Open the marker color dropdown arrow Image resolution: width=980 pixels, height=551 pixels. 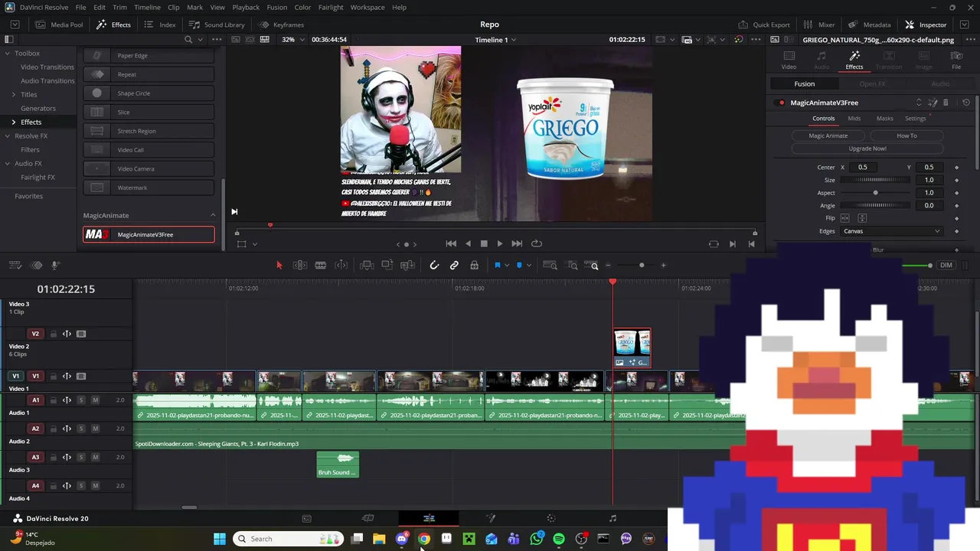point(529,266)
